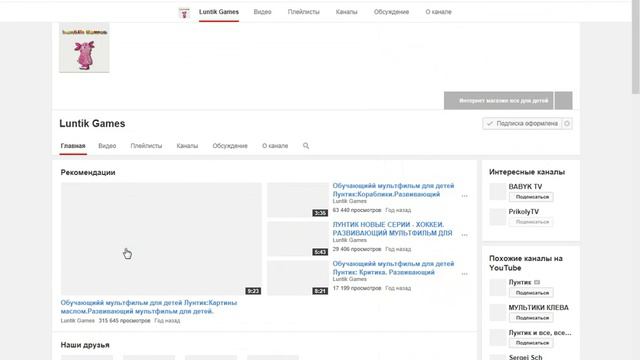This screenshot has height=360, width=640.
Task: Click Luntik Games author under featured video
Action: (x=78, y=321)
